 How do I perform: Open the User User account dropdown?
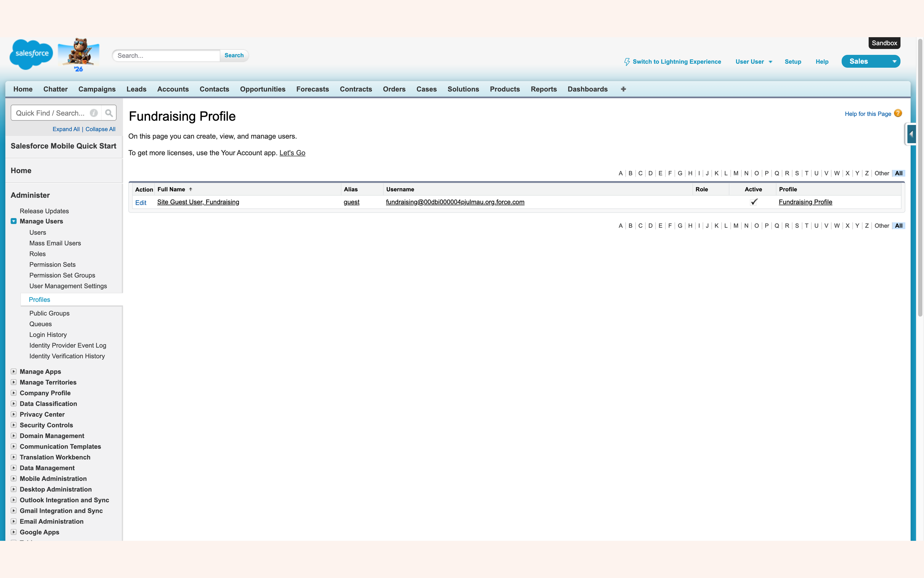754,62
